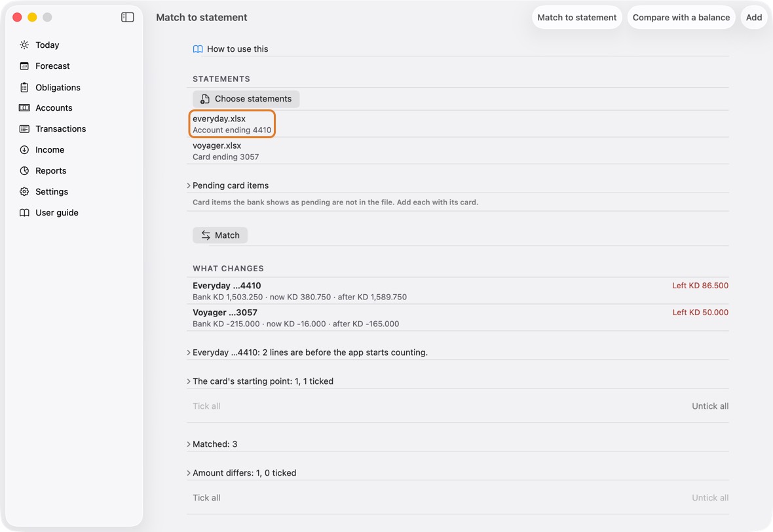Image resolution: width=773 pixels, height=532 pixels.
Task: Click the book icon beside How to use this
Action: click(198, 49)
